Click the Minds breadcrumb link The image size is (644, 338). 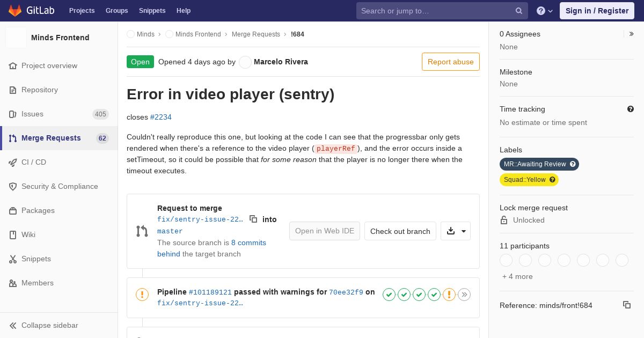click(145, 34)
